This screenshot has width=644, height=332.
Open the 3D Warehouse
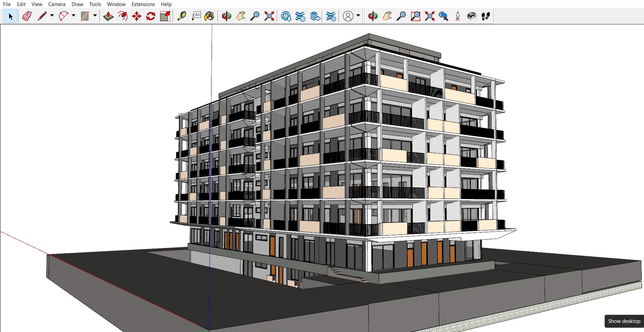pyautogui.click(x=286, y=16)
